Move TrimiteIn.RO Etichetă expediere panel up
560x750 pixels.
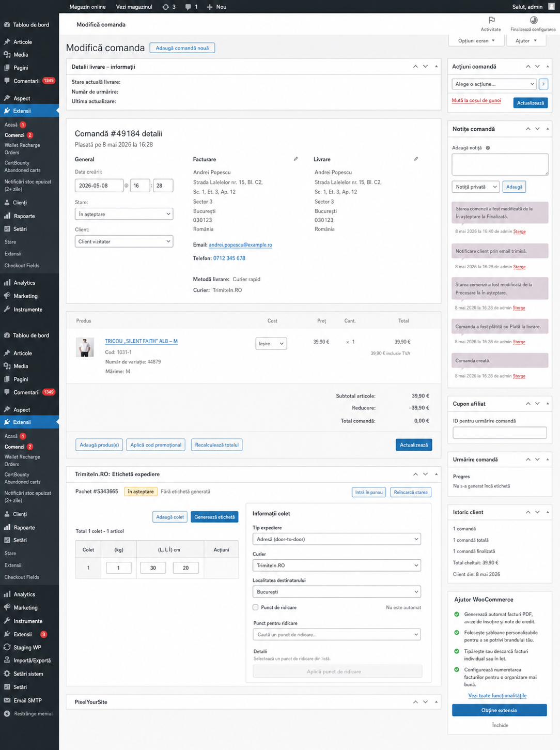(x=415, y=474)
